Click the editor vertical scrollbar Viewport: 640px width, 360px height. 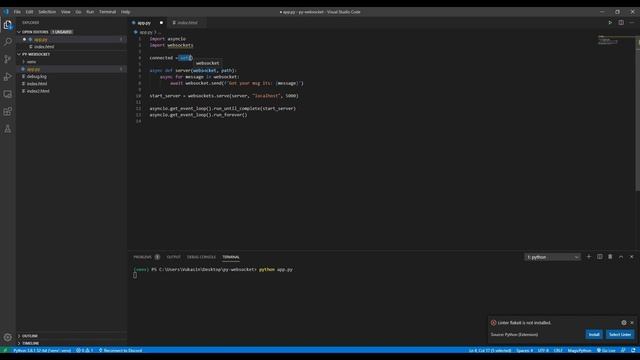click(x=638, y=113)
